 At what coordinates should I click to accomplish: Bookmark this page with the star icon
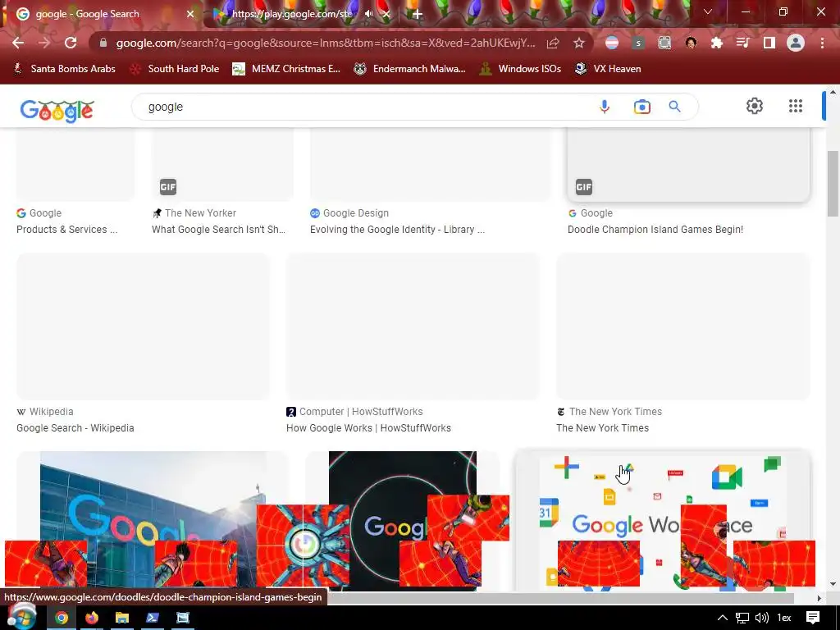[x=579, y=43]
